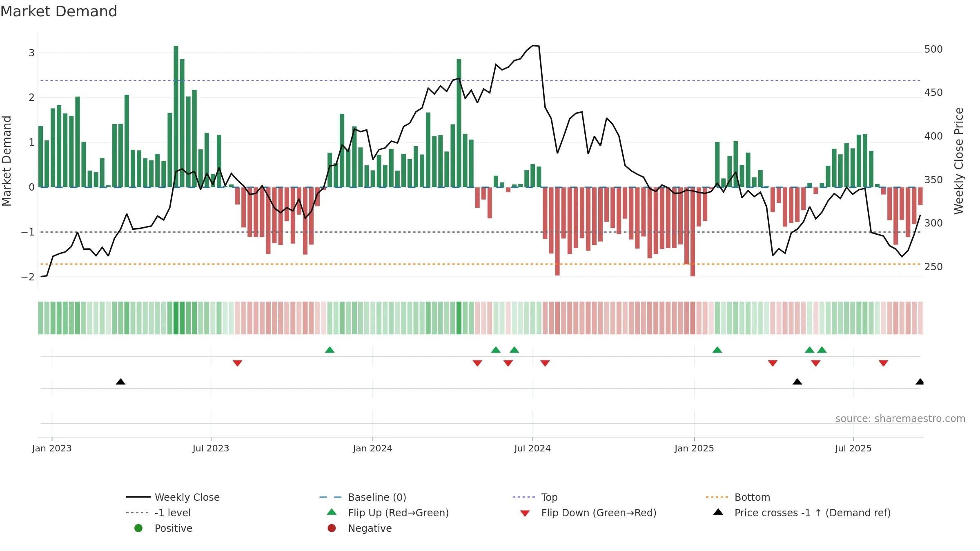Viewport: 980px width, 551px height.
Task: Click the Jul 2024 axis label
Action: click(x=532, y=449)
